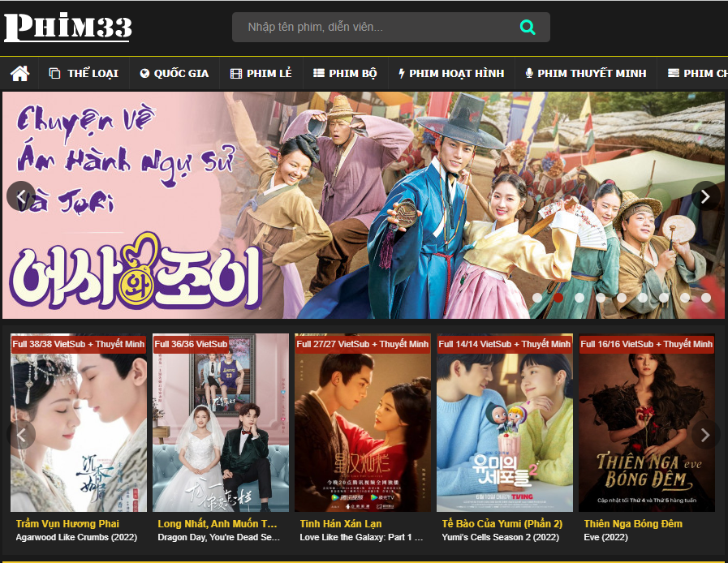The width and height of the screenshot is (728, 563).
Task: Open Tinh Hán Xán Lạn poster
Action: (x=363, y=423)
